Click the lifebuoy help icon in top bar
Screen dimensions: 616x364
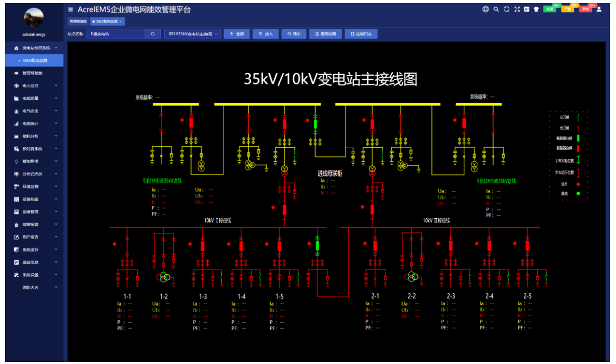[x=486, y=9]
